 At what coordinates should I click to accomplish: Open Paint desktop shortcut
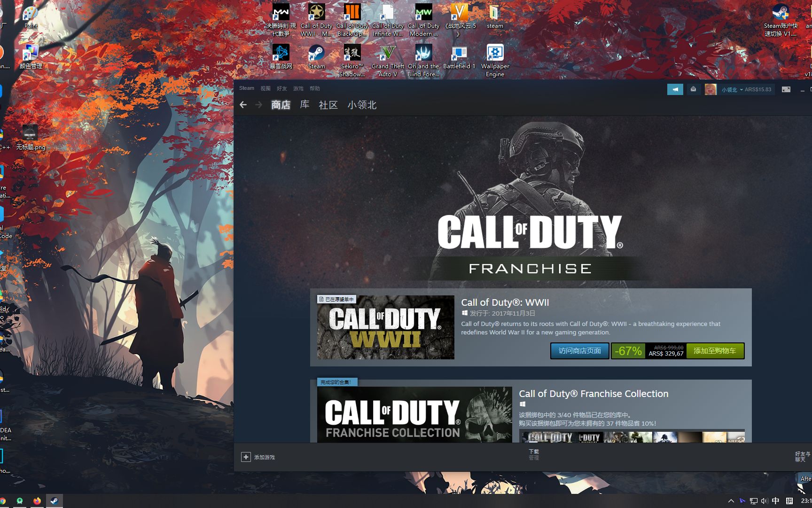pyautogui.click(x=31, y=16)
